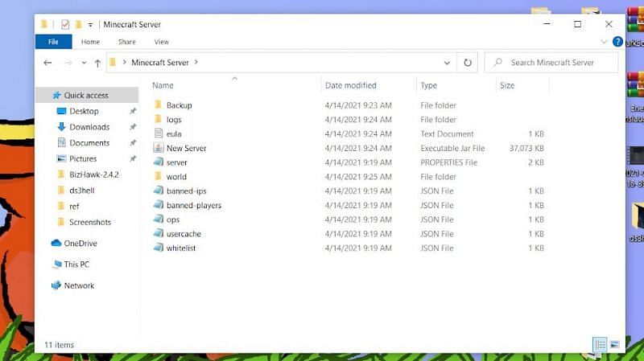Open the Backup folder
This screenshot has width=644, height=361.
click(x=179, y=105)
